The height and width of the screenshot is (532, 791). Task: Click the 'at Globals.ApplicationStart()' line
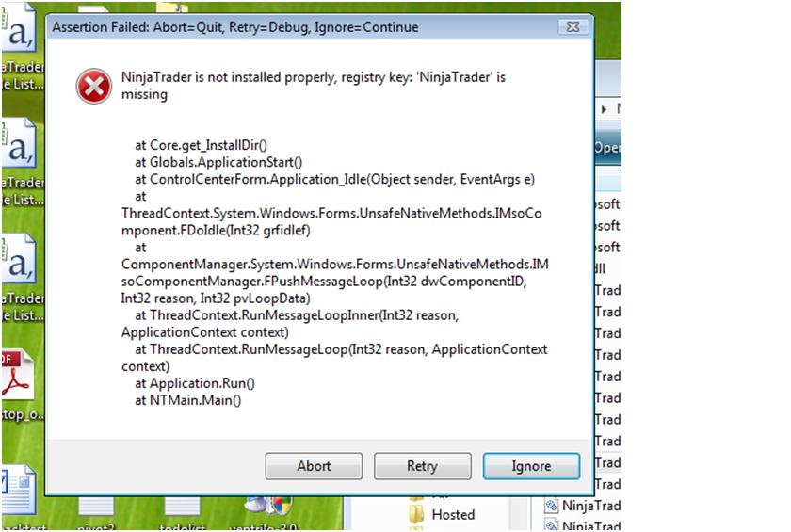(218, 162)
